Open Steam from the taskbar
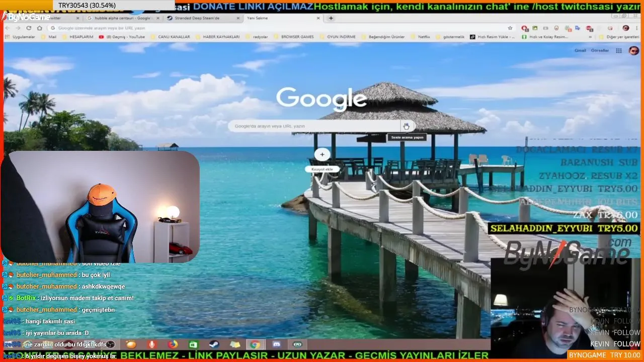Image resolution: width=644 pixels, height=362 pixels. click(214, 344)
